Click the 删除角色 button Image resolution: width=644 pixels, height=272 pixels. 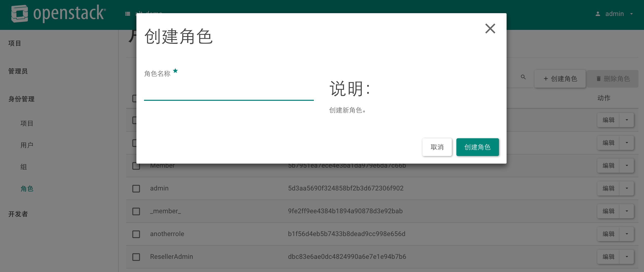tap(613, 79)
